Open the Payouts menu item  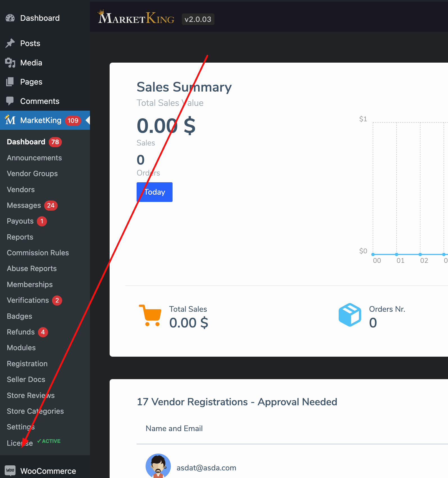[x=20, y=221]
